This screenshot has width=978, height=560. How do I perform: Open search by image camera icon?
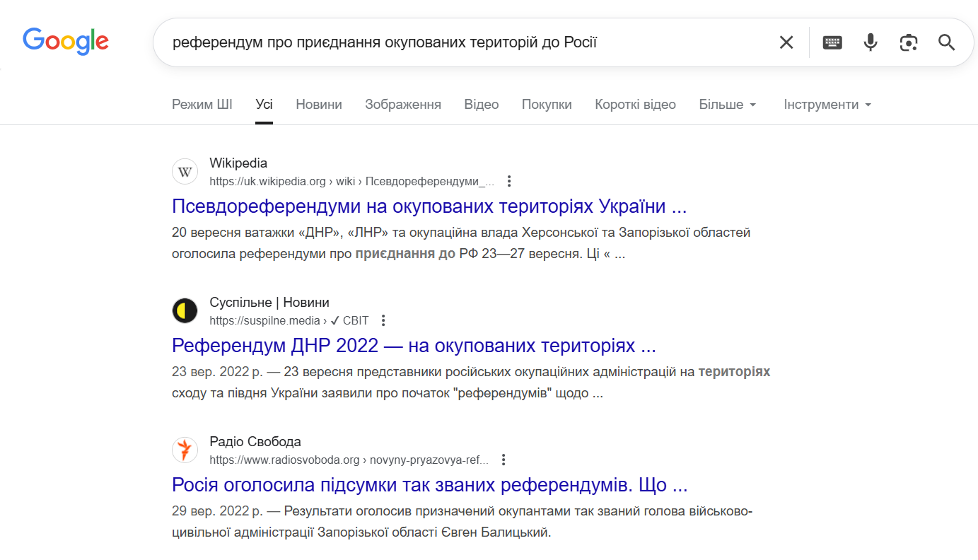coord(909,42)
